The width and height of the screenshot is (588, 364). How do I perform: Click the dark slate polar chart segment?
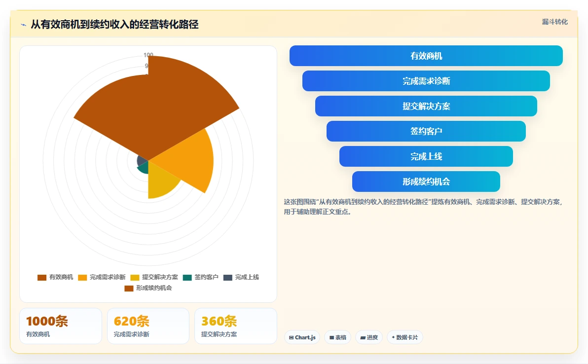tap(142, 161)
